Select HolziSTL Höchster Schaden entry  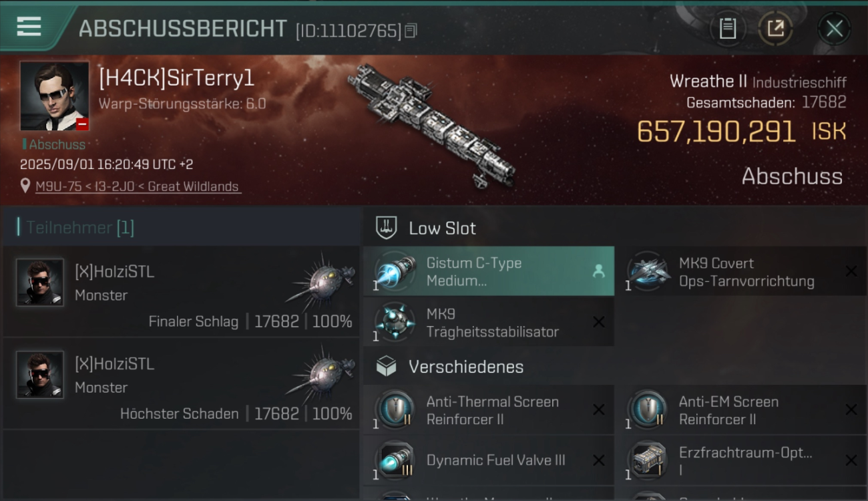(x=181, y=383)
